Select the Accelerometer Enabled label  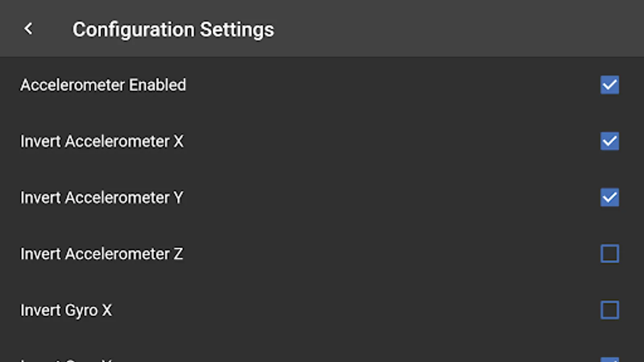coord(103,85)
